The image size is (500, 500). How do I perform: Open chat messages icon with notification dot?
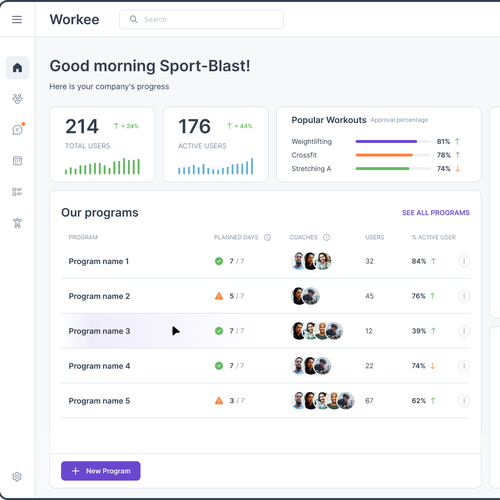tap(18, 129)
